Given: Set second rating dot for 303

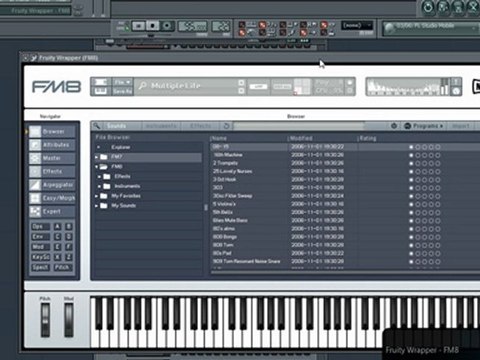Looking at the screenshot, I should coord(418,188).
